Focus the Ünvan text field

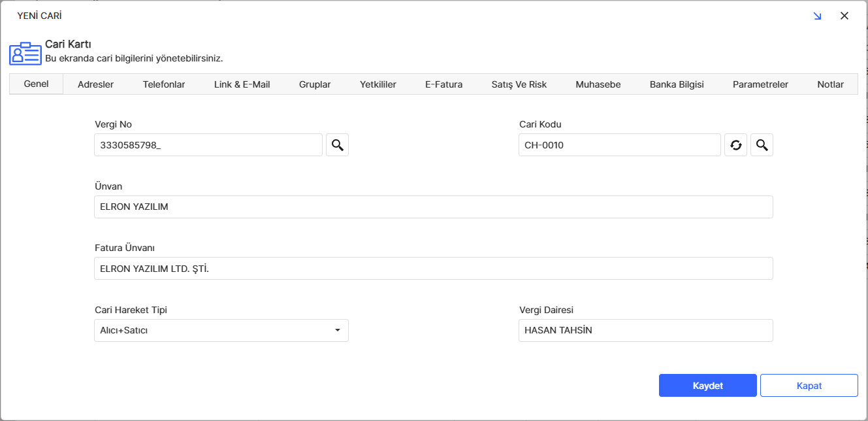(x=433, y=207)
